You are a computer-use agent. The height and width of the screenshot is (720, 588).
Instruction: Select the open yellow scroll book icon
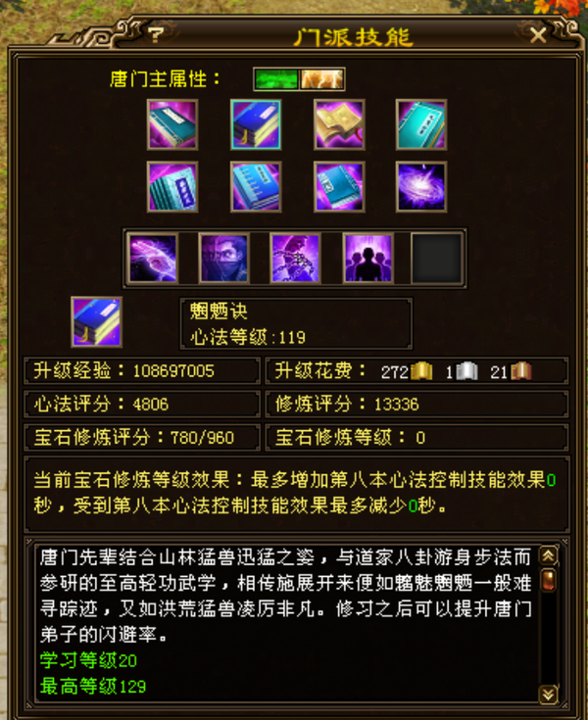[x=339, y=124]
